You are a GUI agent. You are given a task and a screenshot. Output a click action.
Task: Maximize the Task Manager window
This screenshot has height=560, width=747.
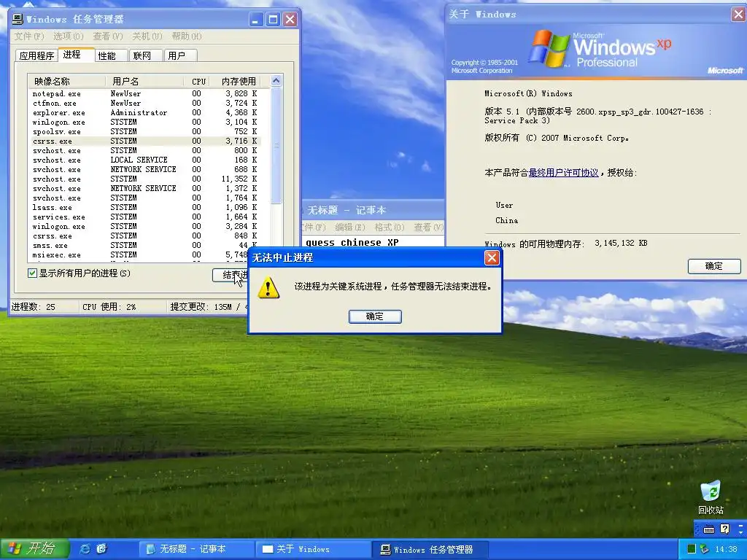coord(273,20)
